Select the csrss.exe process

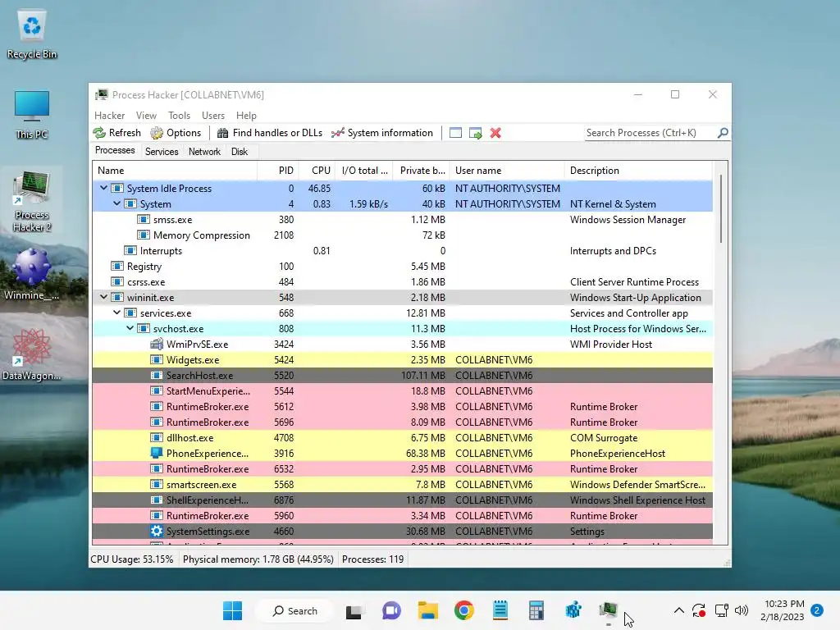click(x=402, y=282)
